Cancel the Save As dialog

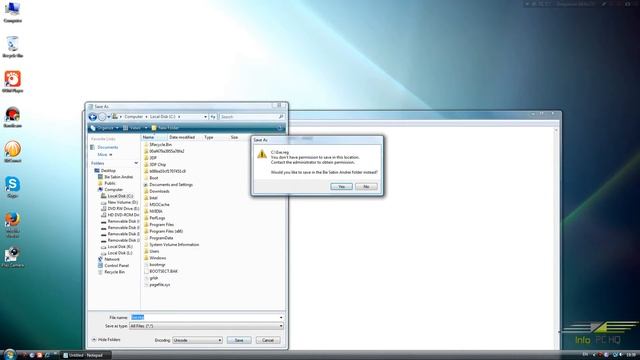[x=268, y=340]
